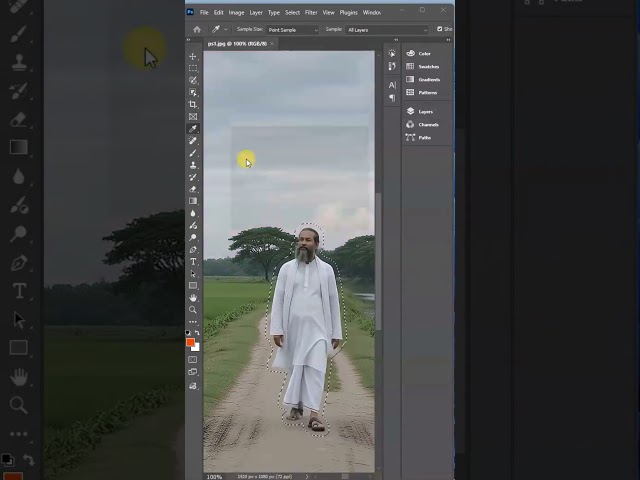Viewport: 640px width, 480px height.
Task: Select the Dodge tool
Action: click(x=193, y=238)
